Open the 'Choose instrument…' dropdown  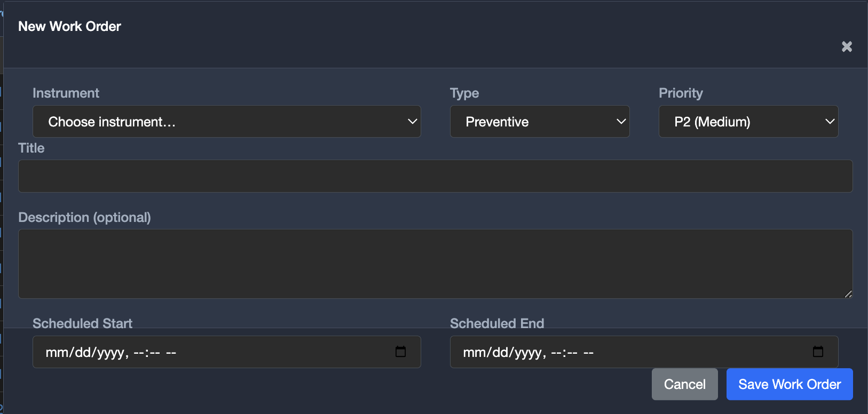point(214,122)
